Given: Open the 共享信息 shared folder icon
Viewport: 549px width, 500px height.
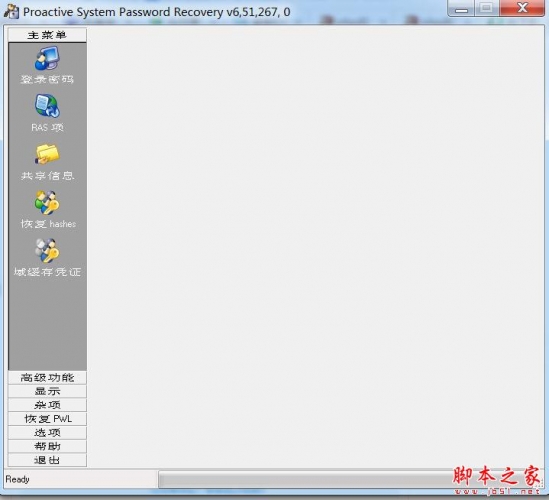Looking at the screenshot, I should click(x=47, y=154).
